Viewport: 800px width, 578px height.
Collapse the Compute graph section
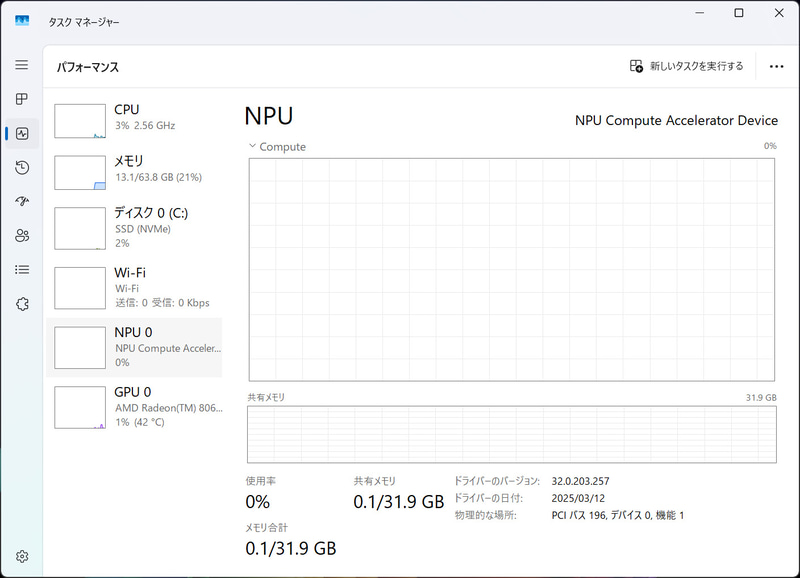click(x=253, y=146)
